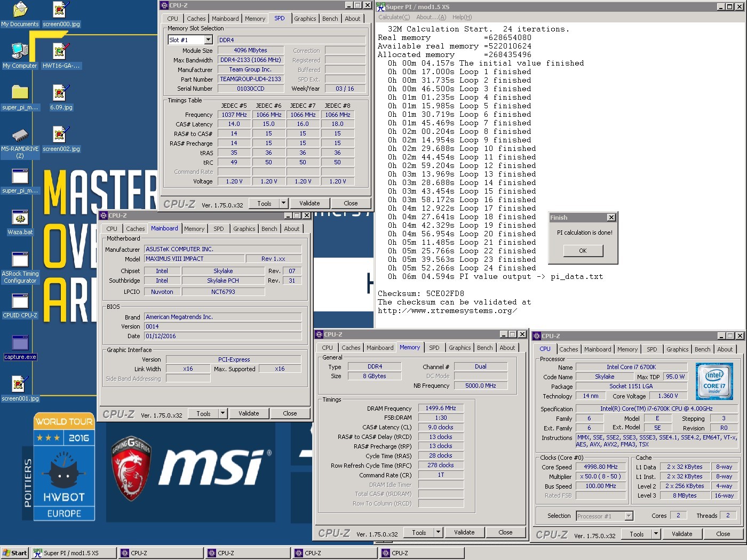Expand Tools dropdown arrow in Memory window
This screenshot has height=560, width=747.
click(439, 532)
